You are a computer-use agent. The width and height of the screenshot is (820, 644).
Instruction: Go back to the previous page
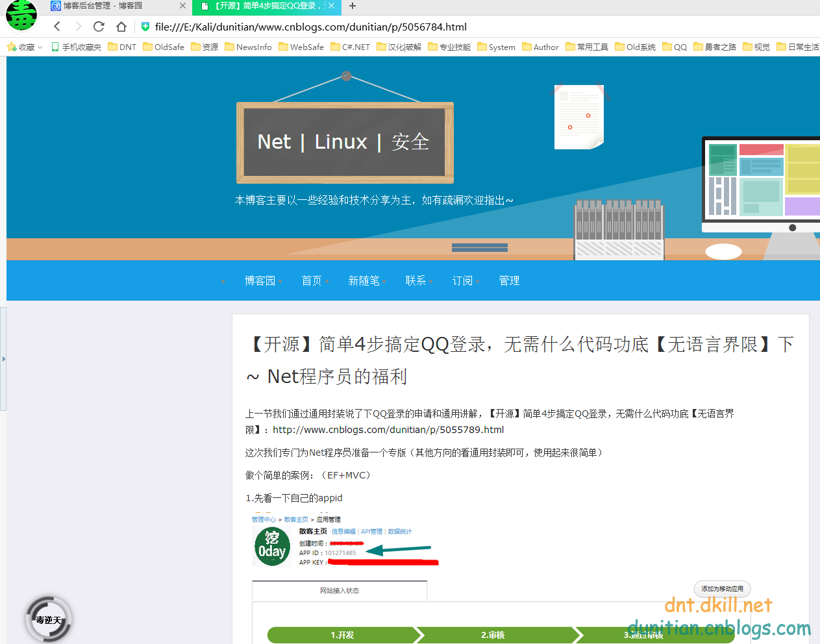(57, 27)
